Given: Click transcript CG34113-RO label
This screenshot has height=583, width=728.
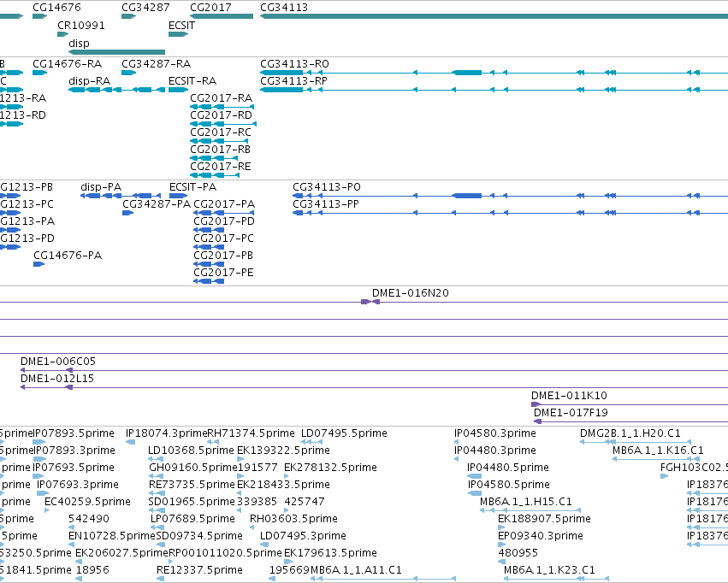Looking at the screenshot, I should coord(294,63).
